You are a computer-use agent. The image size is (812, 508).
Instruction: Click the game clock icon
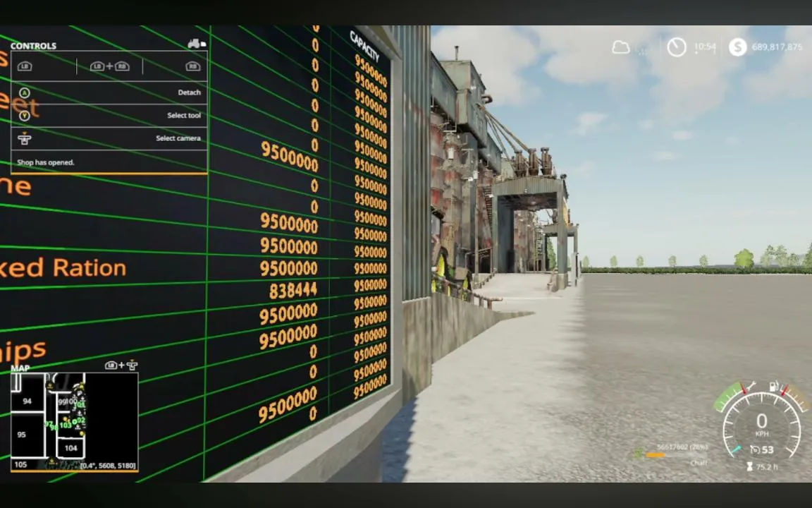[677, 47]
